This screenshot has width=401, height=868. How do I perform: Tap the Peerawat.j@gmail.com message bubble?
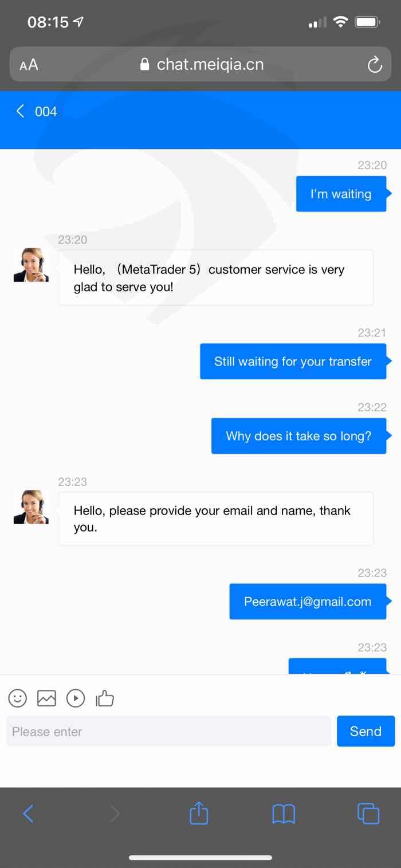308,602
